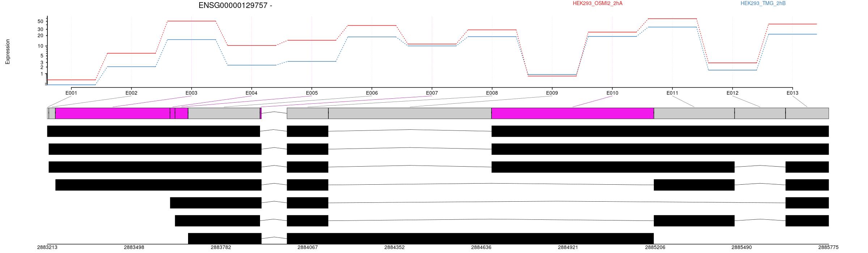Viewport: 868px width, 253px height.
Task: Click the red expression line above E006
Action: click(372, 25)
